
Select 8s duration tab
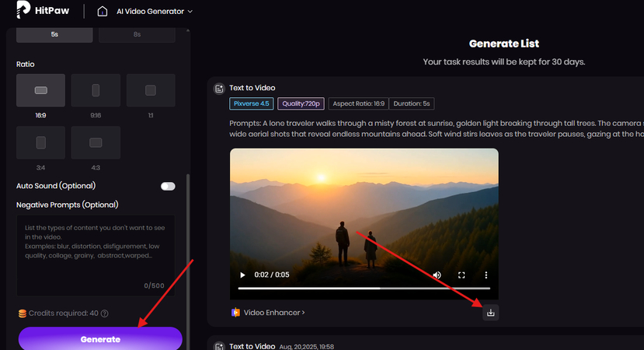click(137, 34)
